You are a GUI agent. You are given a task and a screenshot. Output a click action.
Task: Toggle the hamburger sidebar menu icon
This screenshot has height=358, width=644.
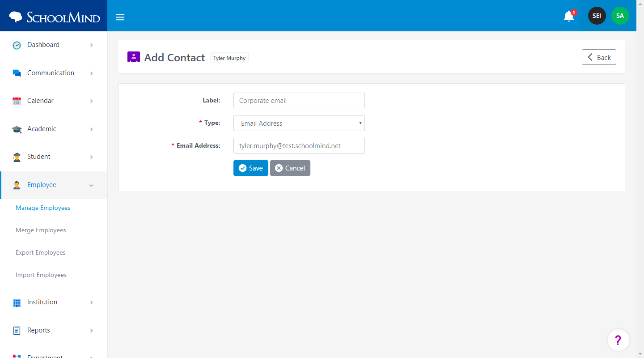(120, 17)
